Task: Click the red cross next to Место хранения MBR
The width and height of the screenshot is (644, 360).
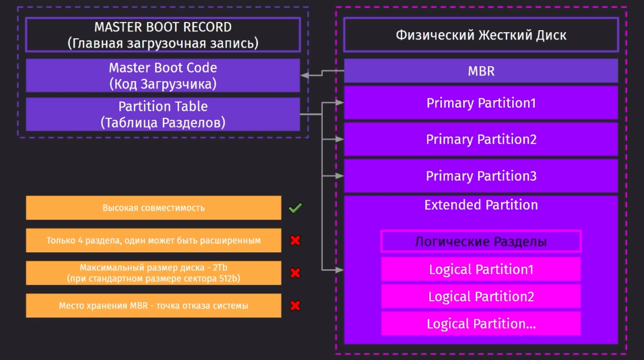Action: tap(295, 306)
